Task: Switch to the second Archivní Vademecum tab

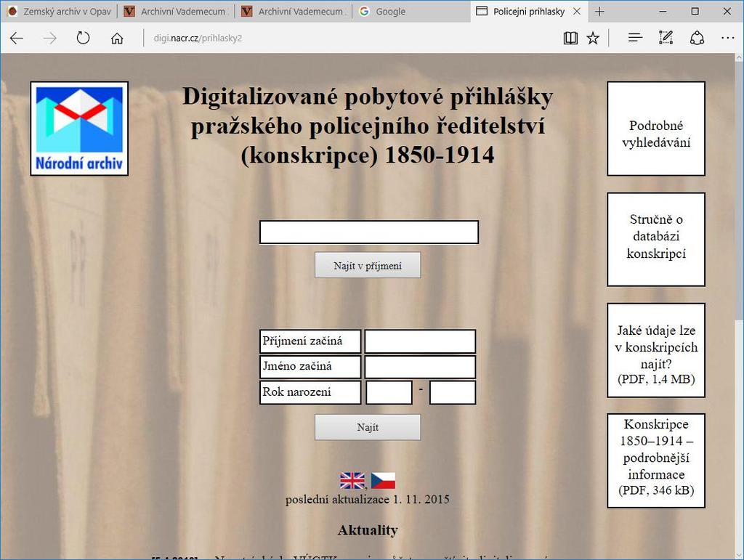Action: pyautogui.click(x=294, y=12)
